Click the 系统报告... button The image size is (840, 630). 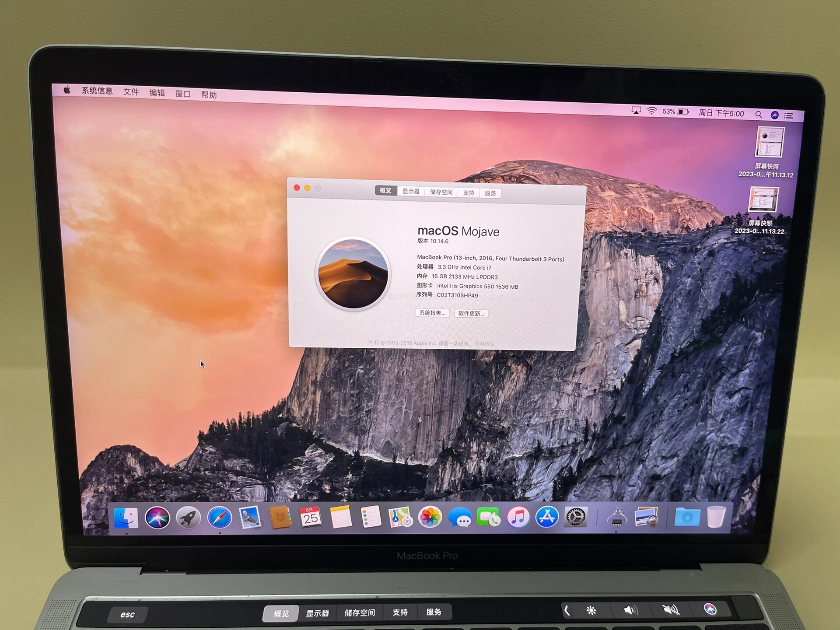(x=432, y=313)
